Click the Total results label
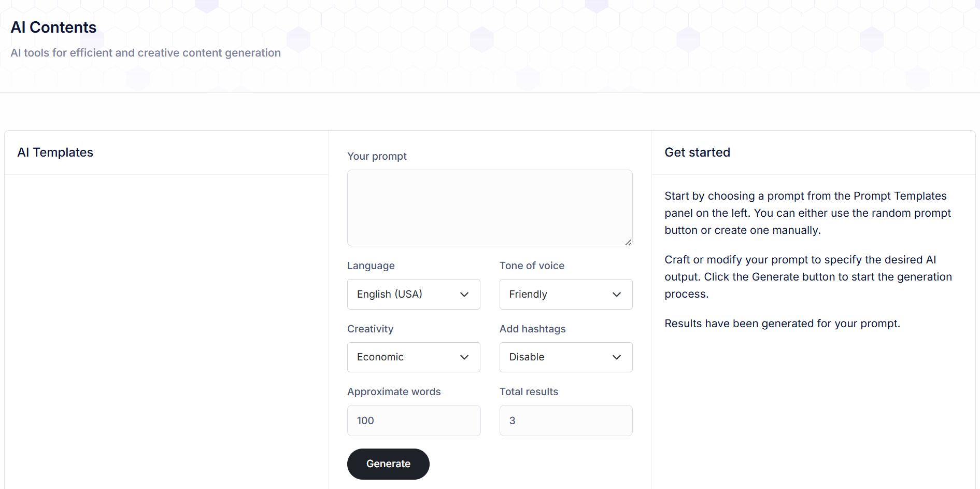Viewport: 980px width, 489px height. pos(529,392)
